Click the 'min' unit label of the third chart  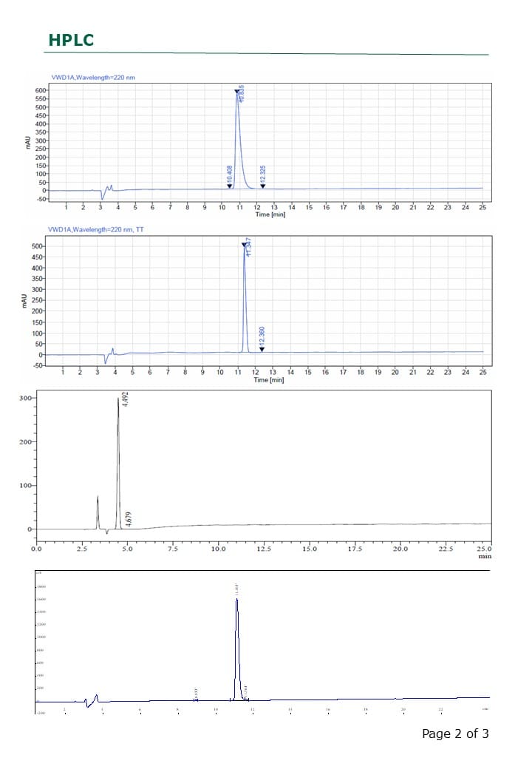click(x=485, y=556)
